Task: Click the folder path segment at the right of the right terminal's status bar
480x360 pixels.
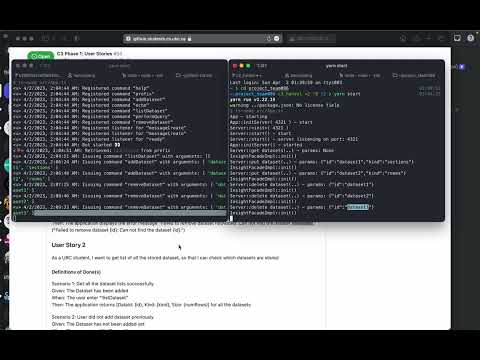Action: tap(415, 76)
